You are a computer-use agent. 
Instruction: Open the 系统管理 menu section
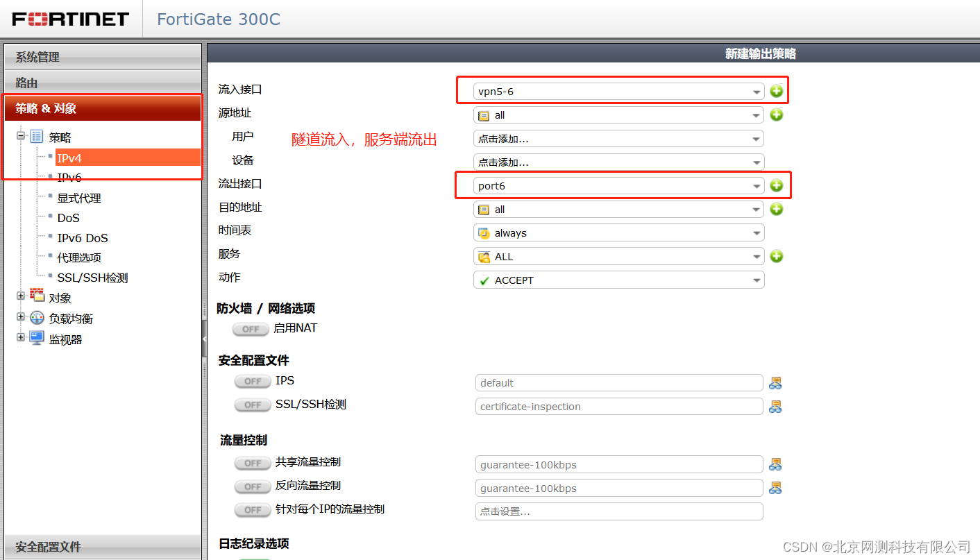pos(103,57)
